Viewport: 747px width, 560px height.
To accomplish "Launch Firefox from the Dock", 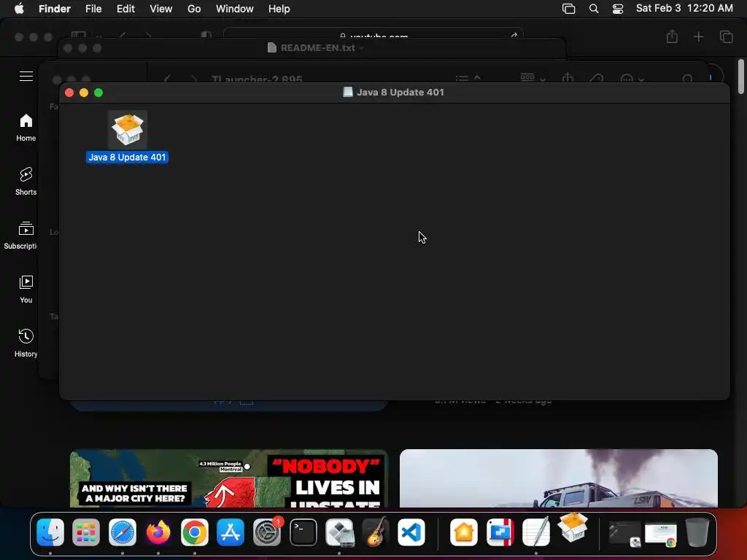I will (x=158, y=532).
